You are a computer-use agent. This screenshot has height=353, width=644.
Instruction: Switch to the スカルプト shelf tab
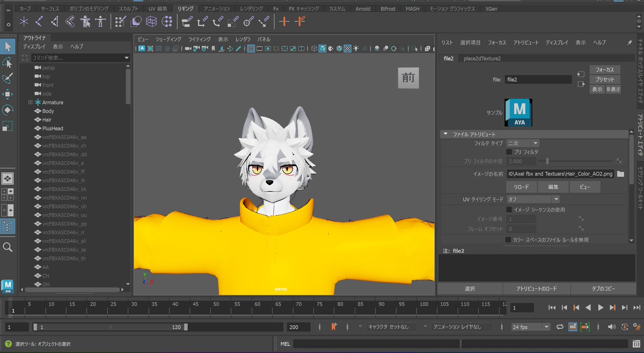(128, 9)
